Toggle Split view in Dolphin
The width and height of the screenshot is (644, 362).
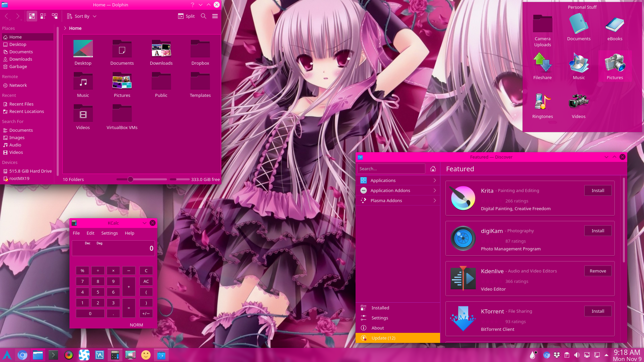click(x=186, y=16)
